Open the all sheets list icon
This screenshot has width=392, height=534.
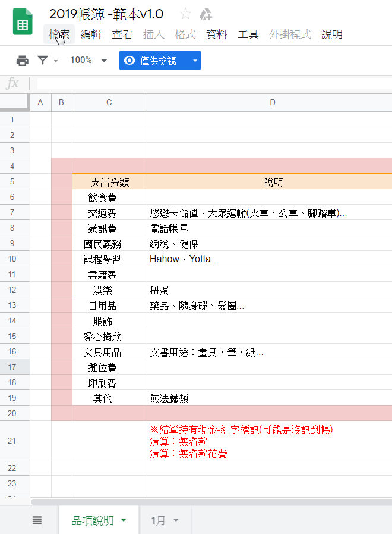pyautogui.click(x=37, y=520)
